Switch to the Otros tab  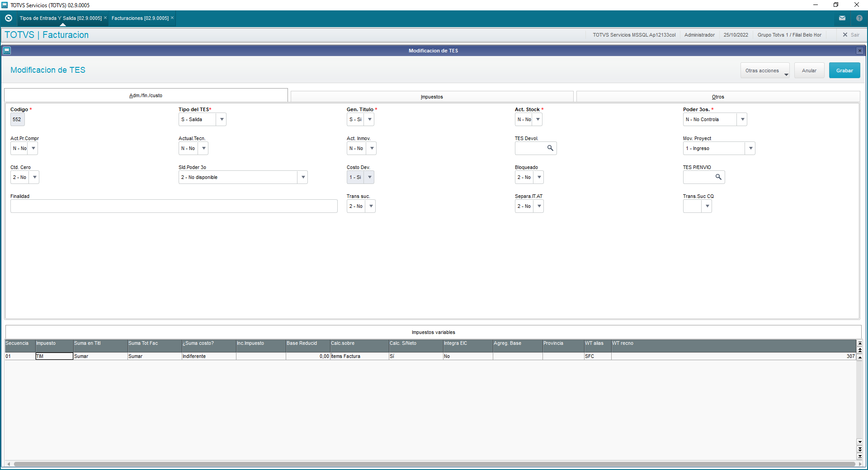tap(718, 97)
